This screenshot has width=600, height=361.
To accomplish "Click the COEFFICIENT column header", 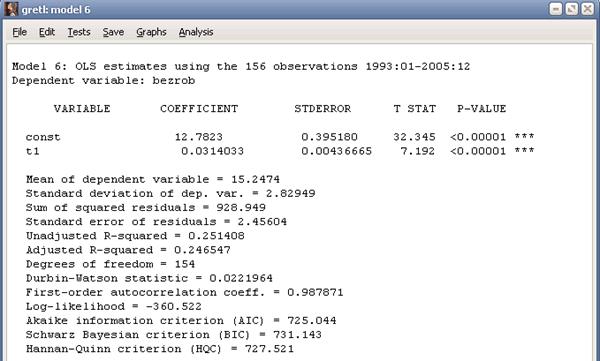I will [199, 109].
